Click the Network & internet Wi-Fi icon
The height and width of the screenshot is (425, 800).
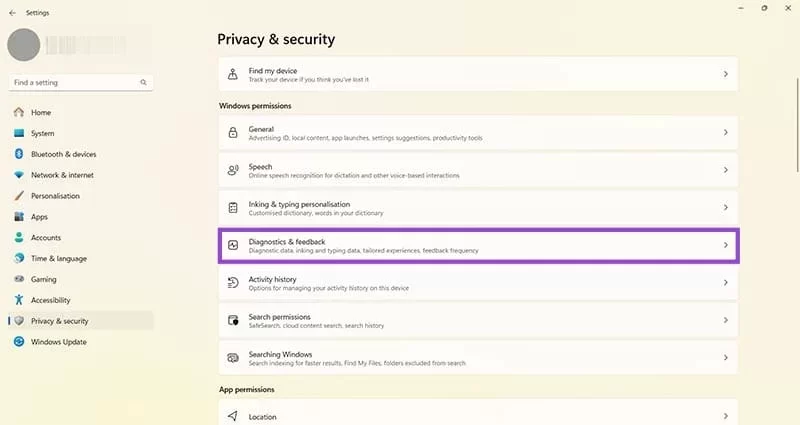[x=19, y=175]
